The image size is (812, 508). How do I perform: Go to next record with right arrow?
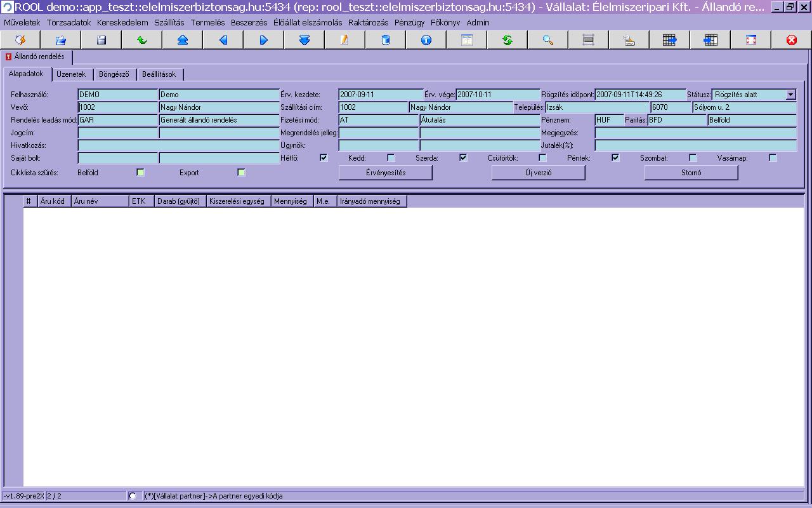click(264, 40)
